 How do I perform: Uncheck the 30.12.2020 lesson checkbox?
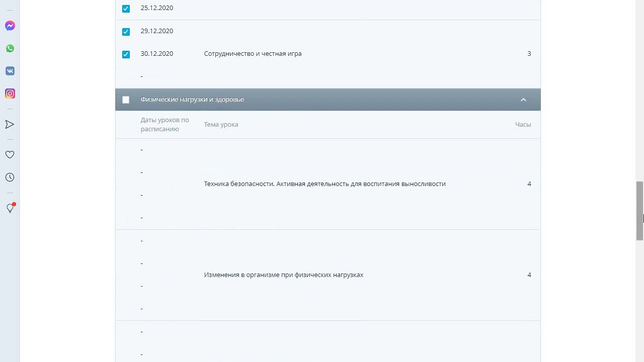click(x=126, y=54)
